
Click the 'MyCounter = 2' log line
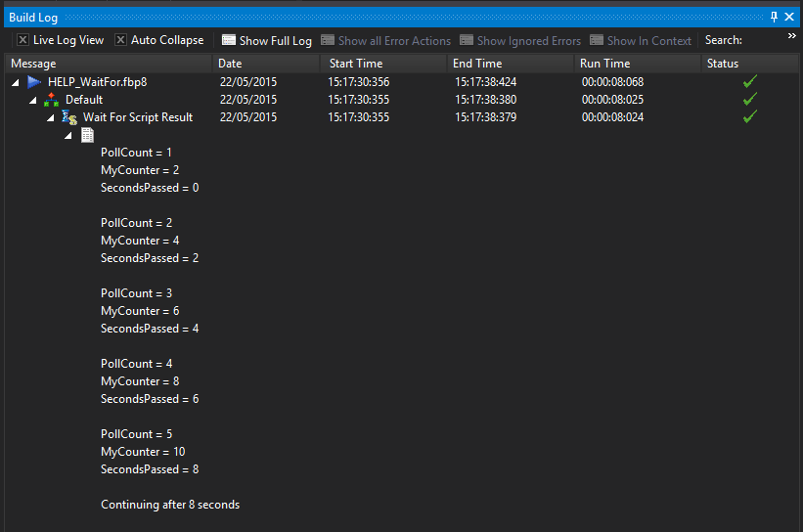click(140, 170)
